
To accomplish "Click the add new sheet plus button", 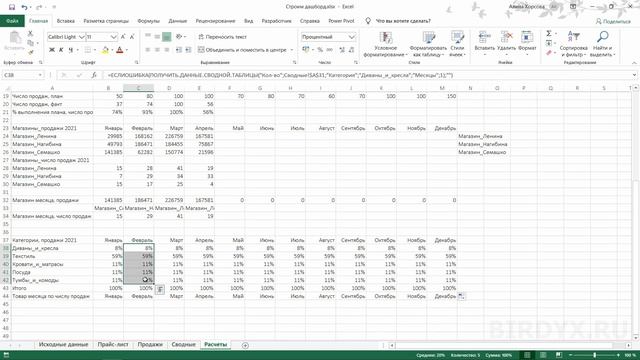I will [x=245, y=345].
